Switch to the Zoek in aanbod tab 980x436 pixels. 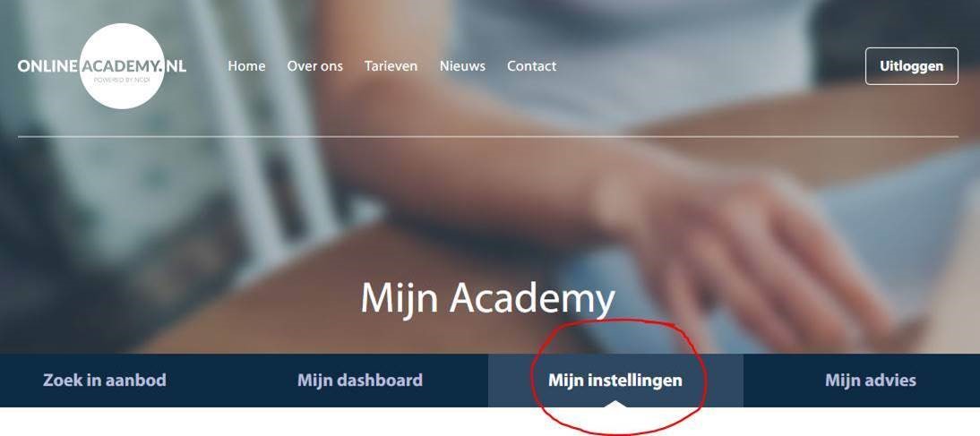[105, 380]
